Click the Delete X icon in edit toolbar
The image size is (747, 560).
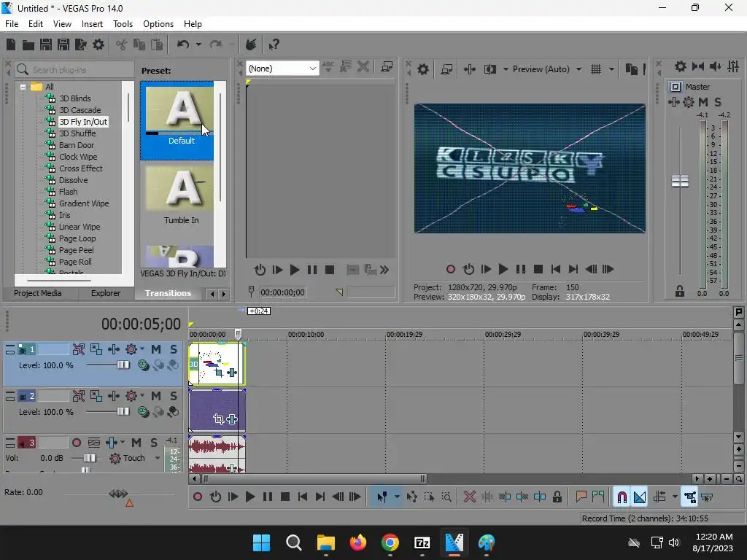click(x=469, y=497)
